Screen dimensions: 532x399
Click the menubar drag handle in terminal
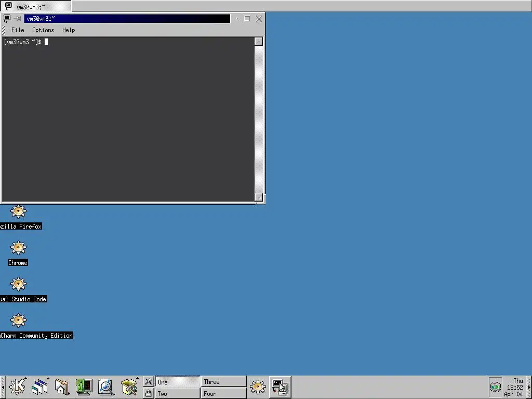coord(4,30)
